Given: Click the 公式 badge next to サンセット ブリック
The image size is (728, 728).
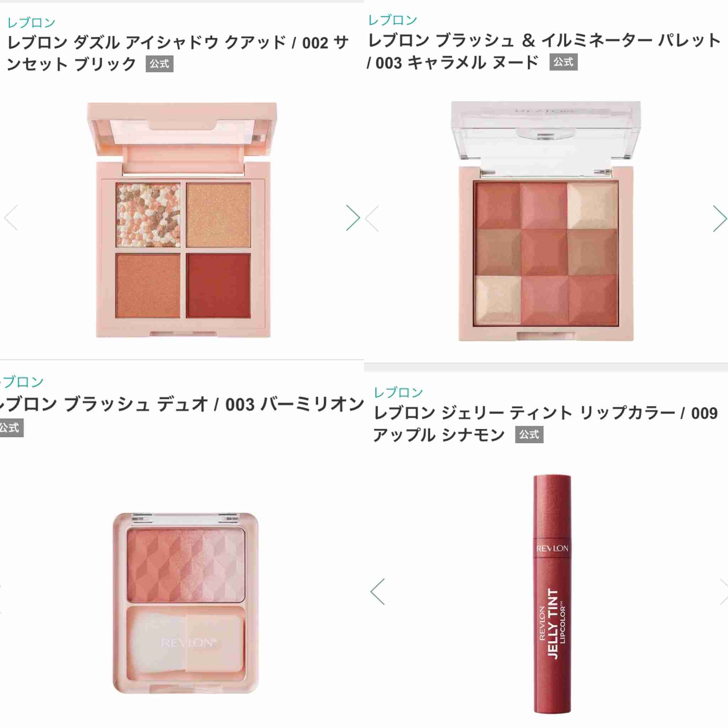Looking at the screenshot, I should click(x=159, y=64).
